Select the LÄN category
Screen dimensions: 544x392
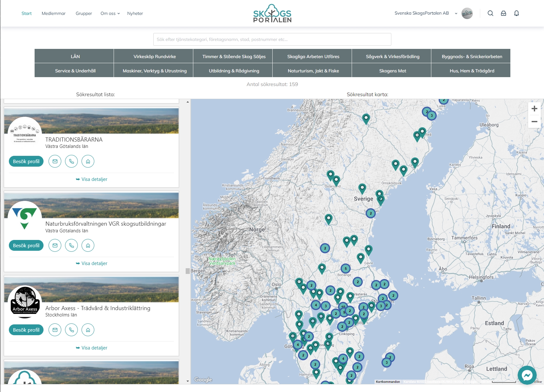click(x=74, y=56)
